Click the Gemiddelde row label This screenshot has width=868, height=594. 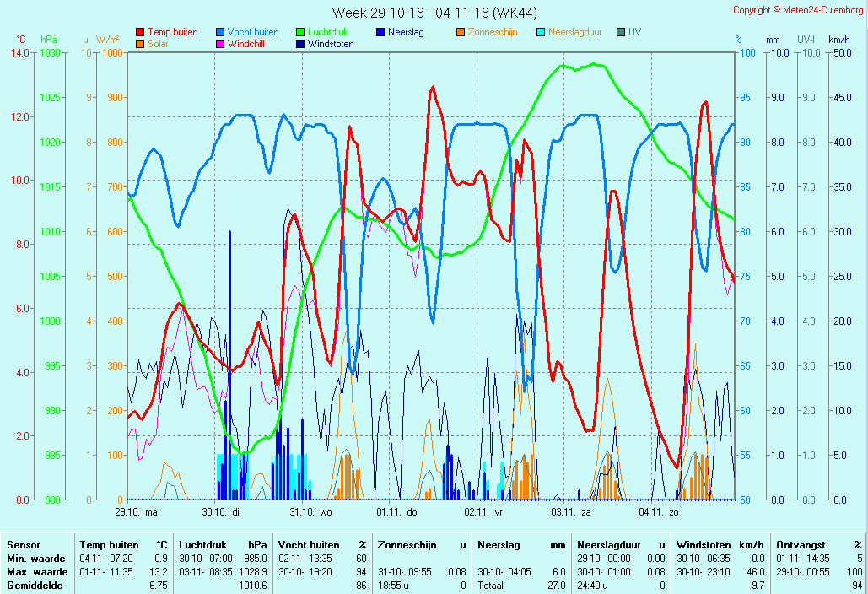(35, 586)
